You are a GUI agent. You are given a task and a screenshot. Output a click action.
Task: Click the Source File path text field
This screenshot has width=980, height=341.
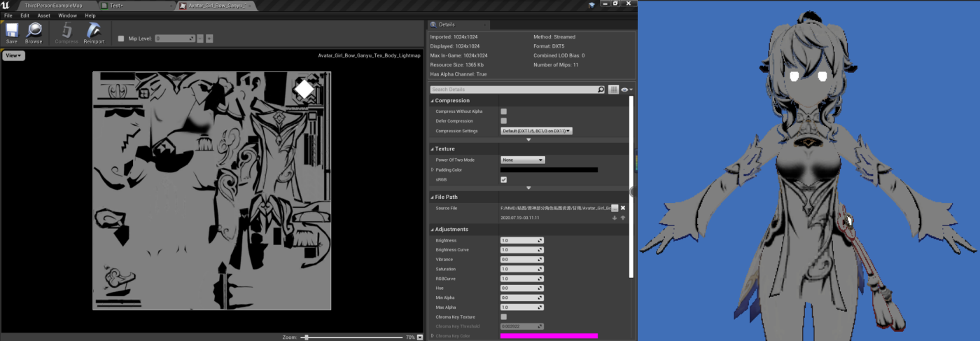click(555, 208)
